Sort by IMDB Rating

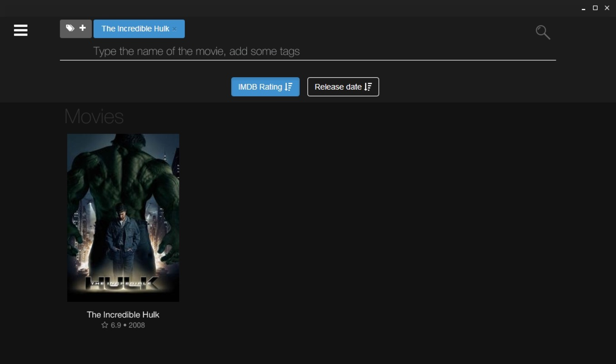(265, 87)
